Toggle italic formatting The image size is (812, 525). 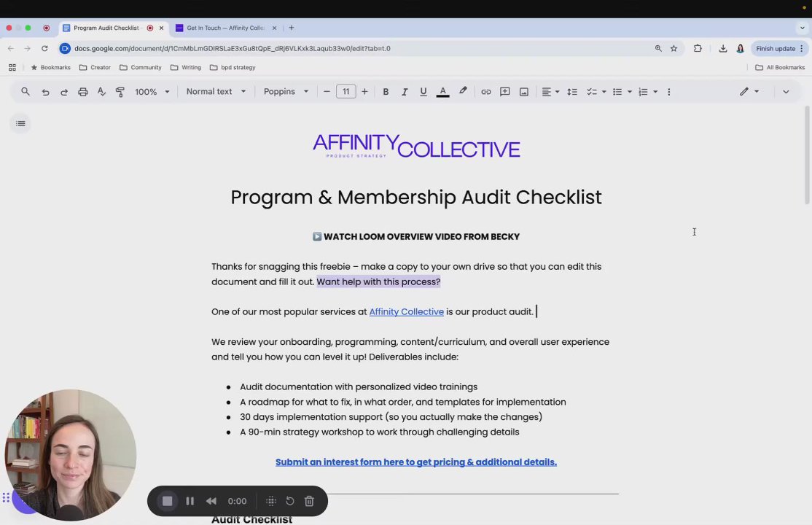(405, 92)
